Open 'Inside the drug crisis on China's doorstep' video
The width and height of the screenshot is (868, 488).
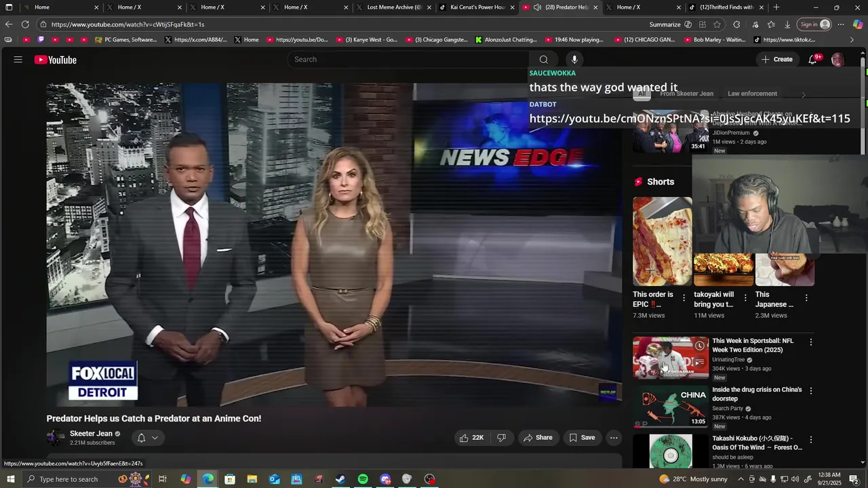coord(757,394)
